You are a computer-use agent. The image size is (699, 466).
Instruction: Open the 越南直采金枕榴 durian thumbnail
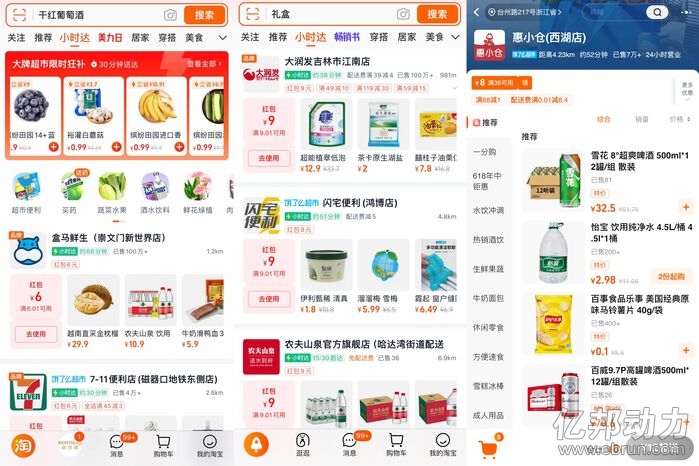[x=93, y=300]
